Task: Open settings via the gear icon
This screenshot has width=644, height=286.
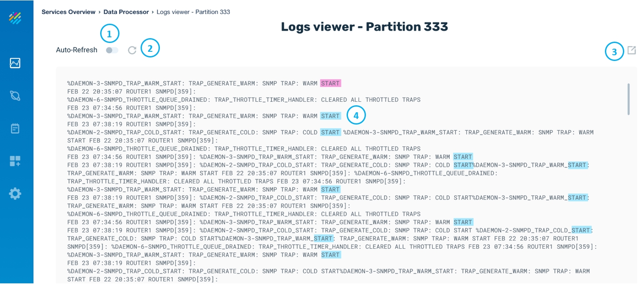Action: [15, 193]
